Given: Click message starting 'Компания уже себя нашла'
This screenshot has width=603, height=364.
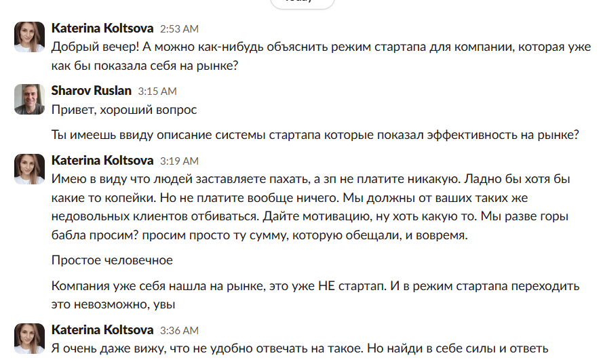Looking at the screenshot, I should click(x=315, y=295).
